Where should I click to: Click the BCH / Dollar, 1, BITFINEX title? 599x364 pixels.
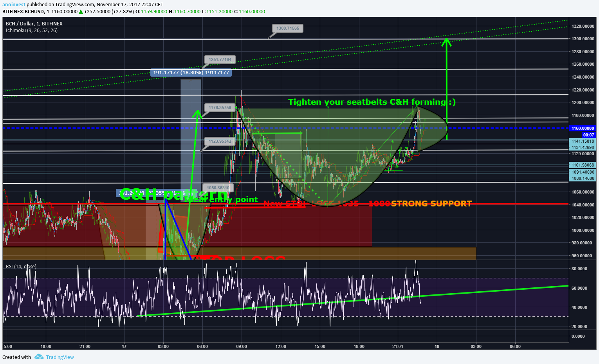[x=34, y=23]
